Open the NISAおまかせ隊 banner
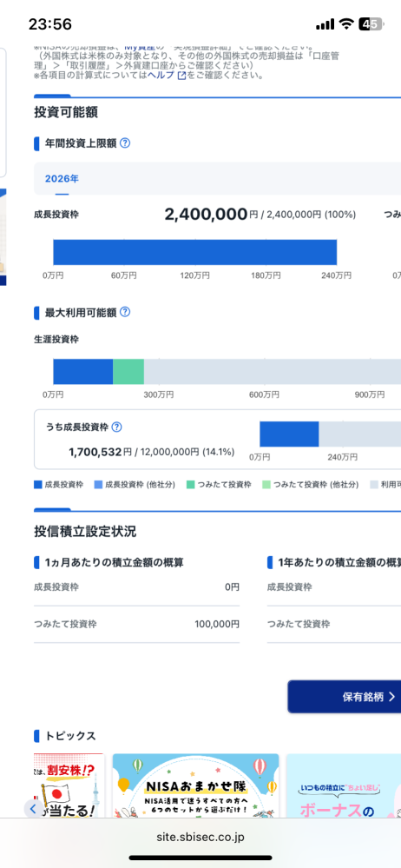The image size is (401, 868). (196, 785)
